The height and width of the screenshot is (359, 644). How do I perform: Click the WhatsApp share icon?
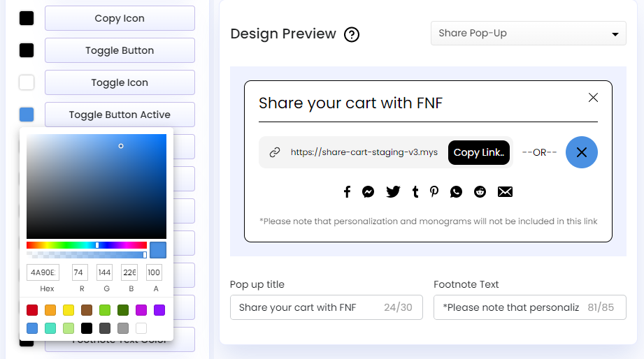tap(457, 191)
